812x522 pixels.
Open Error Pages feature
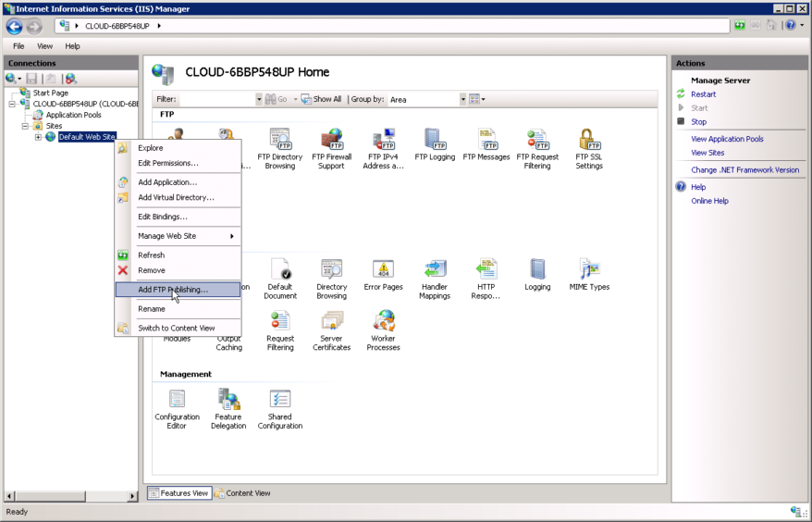click(x=383, y=275)
